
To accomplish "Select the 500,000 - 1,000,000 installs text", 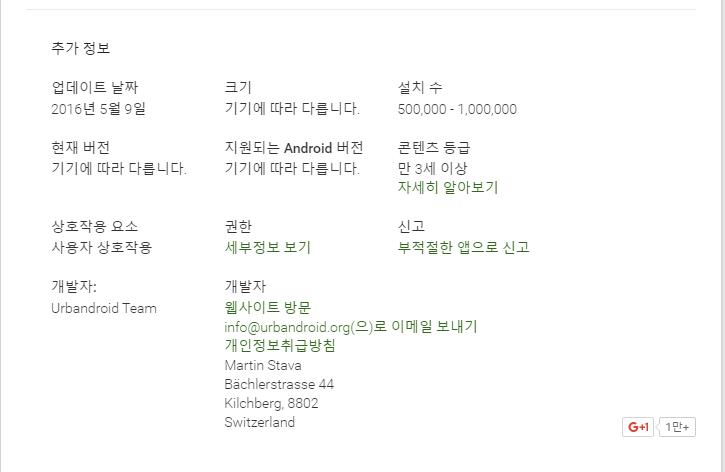I will point(457,109).
